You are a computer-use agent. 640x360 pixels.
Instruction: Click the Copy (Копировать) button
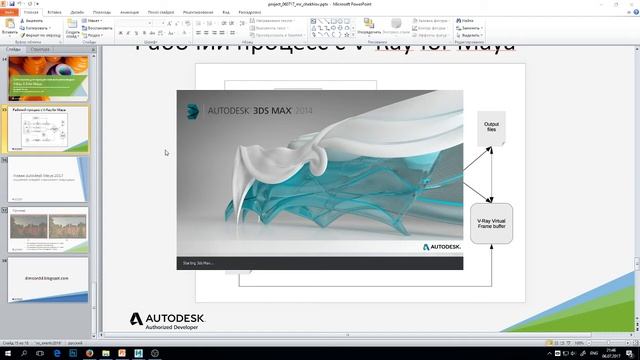tap(36, 28)
